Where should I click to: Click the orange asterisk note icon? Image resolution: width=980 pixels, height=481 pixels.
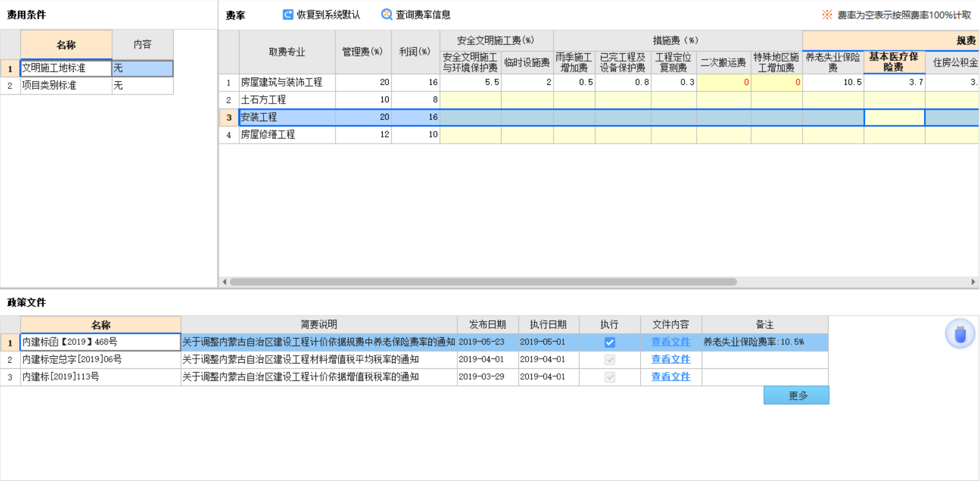coord(827,15)
